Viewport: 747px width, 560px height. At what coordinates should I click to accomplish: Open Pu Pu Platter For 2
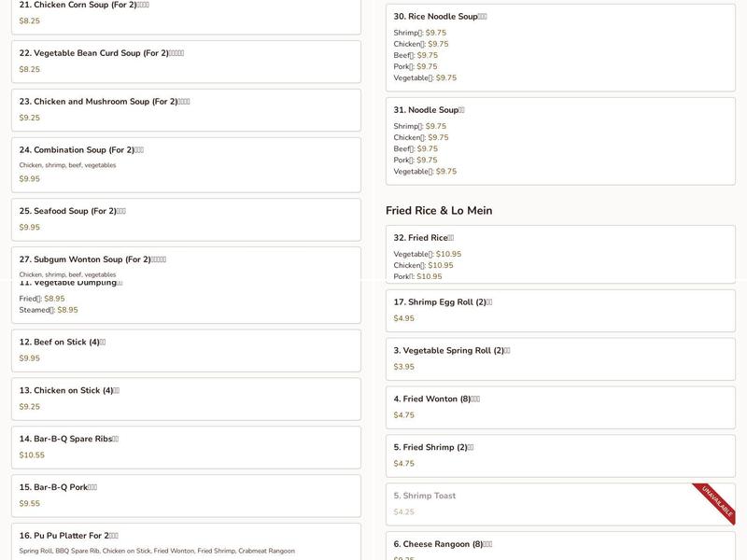tap(186, 542)
